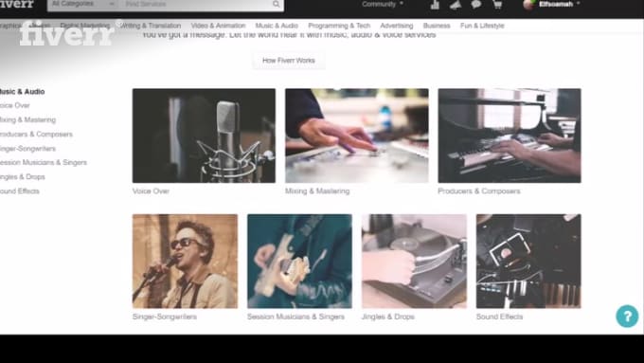Open the shopping cart icon
The height and width of the screenshot is (363, 644).
pyautogui.click(x=497, y=5)
